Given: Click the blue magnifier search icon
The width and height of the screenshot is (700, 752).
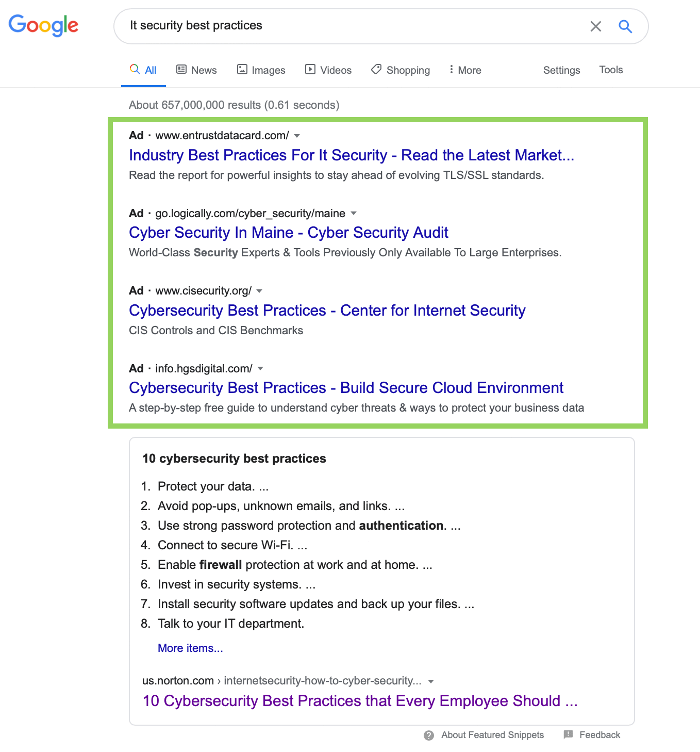Looking at the screenshot, I should point(625,26).
